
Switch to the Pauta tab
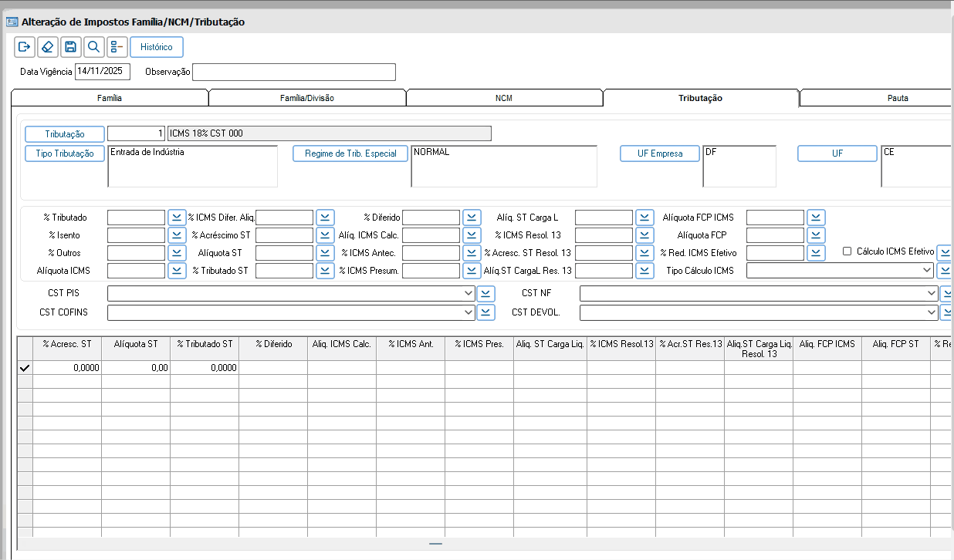click(876, 98)
